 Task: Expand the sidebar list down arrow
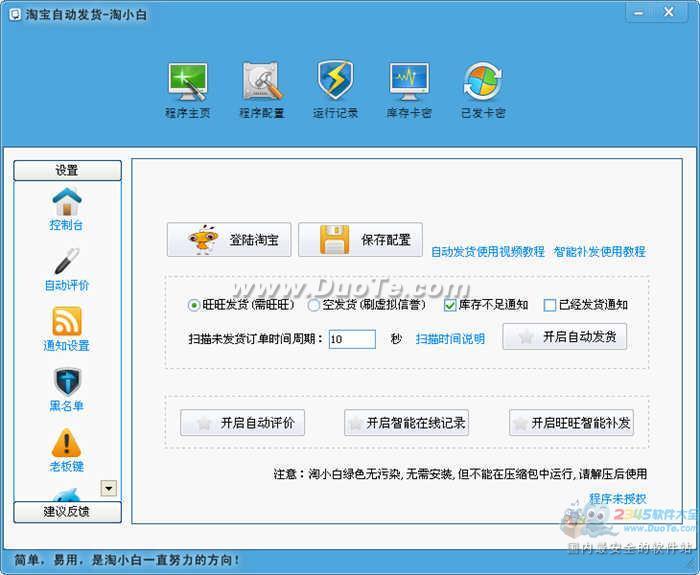click(x=109, y=488)
